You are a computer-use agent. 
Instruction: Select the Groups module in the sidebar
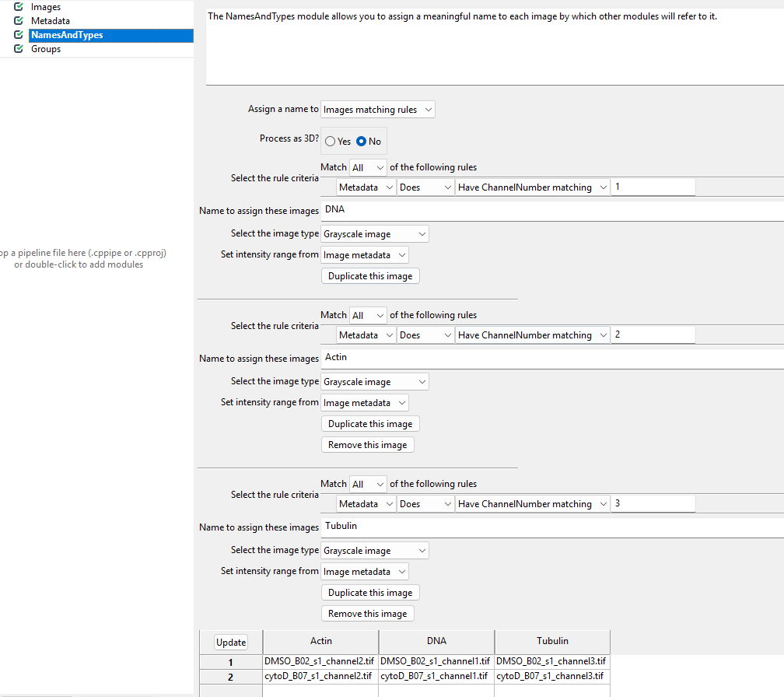point(45,49)
